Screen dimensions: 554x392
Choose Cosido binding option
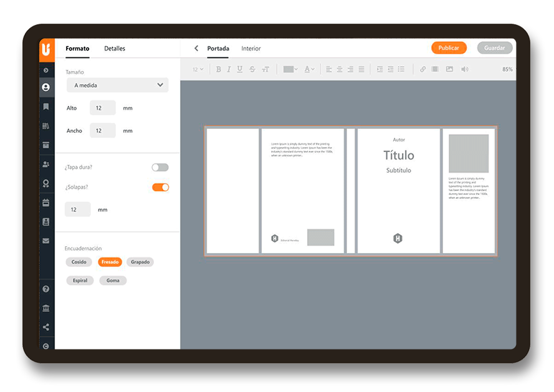click(x=79, y=262)
